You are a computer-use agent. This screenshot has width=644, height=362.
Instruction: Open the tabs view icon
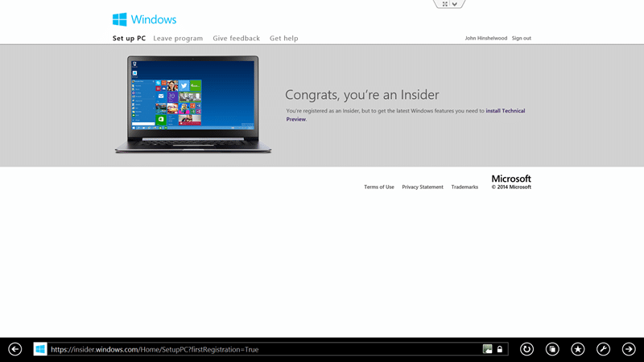tap(552, 349)
